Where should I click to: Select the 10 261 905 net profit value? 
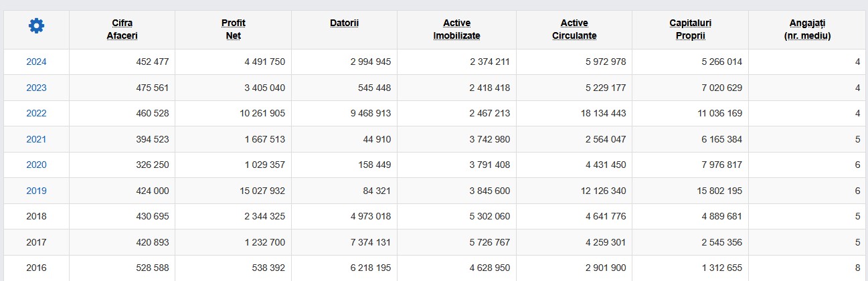click(x=262, y=114)
